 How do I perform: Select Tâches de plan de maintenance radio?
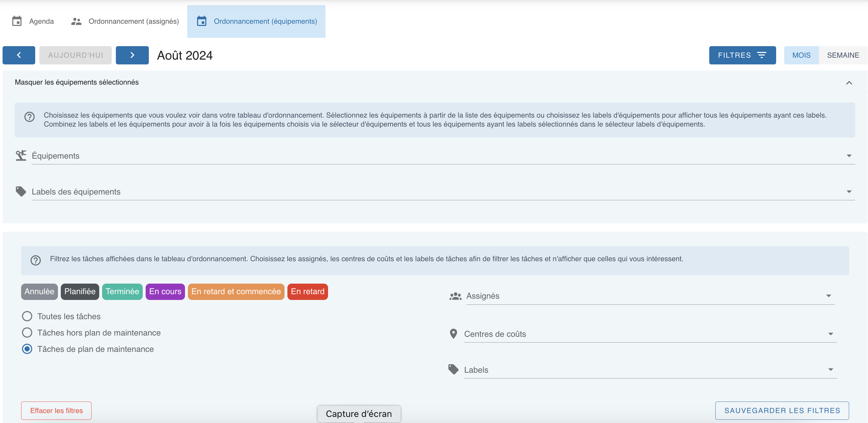click(27, 349)
